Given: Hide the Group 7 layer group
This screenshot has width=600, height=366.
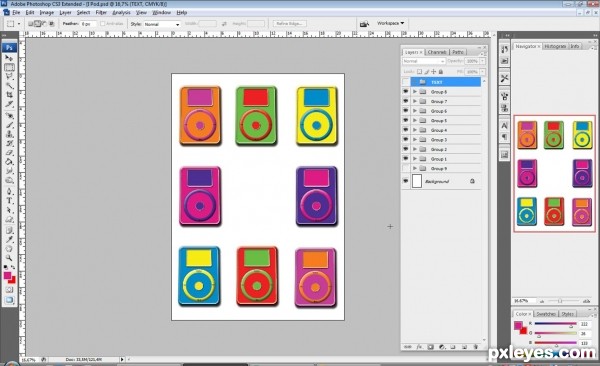Looking at the screenshot, I should (x=406, y=101).
